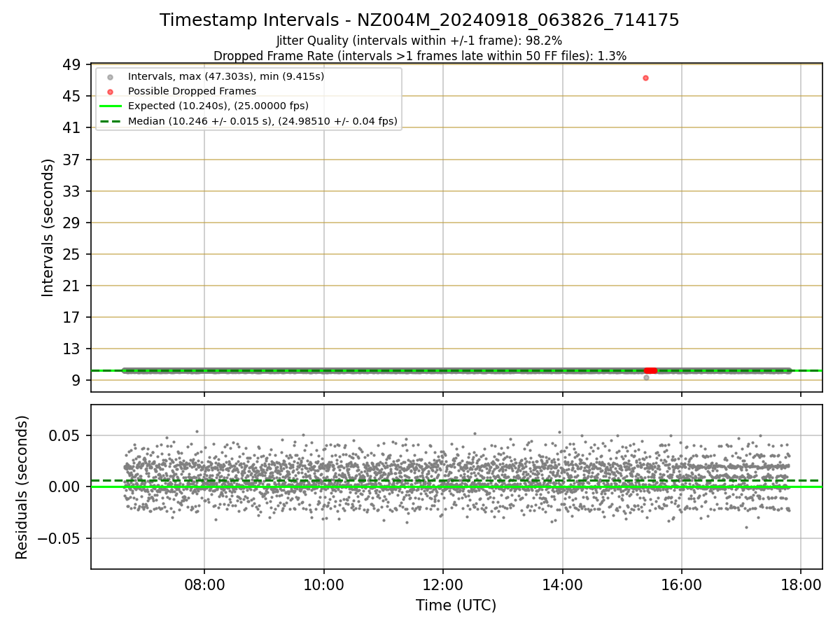
Task: Click the "29" tick on the intervals axis
Action: point(73,223)
